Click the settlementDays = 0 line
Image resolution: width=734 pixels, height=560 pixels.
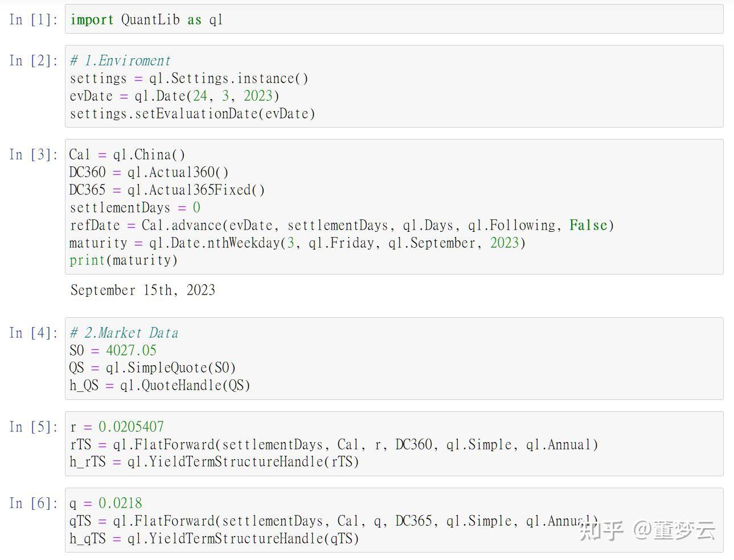pyautogui.click(x=135, y=207)
